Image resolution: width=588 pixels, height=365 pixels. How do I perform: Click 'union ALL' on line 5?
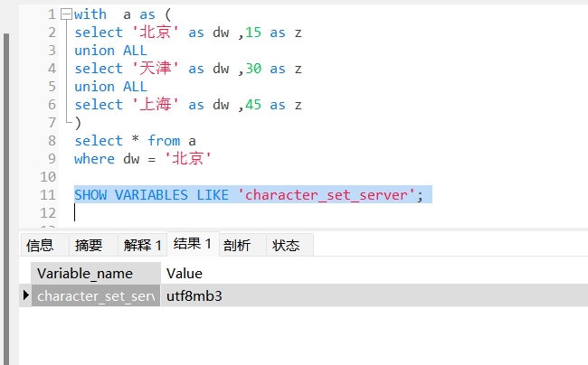[x=110, y=87]
